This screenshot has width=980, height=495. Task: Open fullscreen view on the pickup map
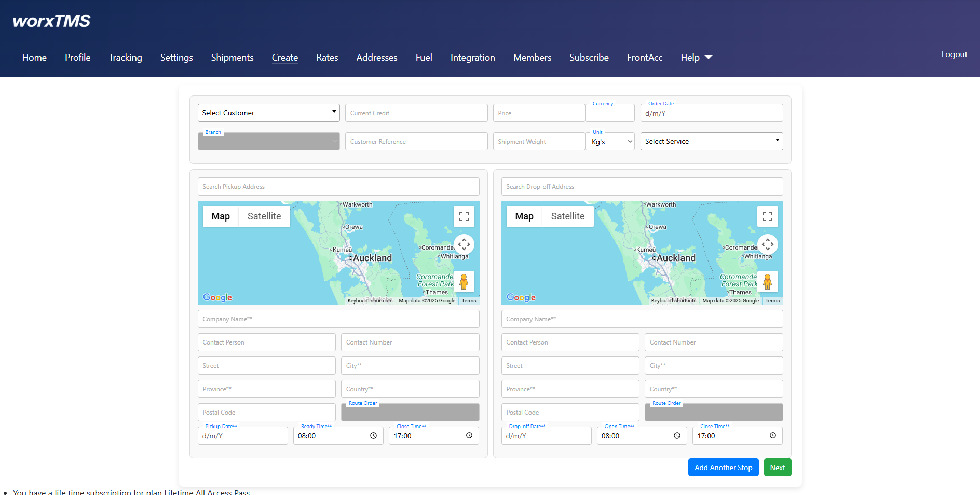(x=464, y=216)
